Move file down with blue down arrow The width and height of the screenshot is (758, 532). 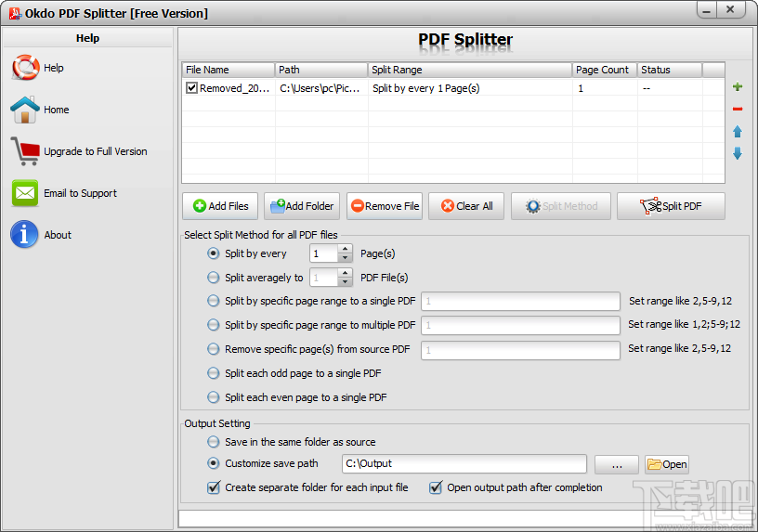(738, 153)
